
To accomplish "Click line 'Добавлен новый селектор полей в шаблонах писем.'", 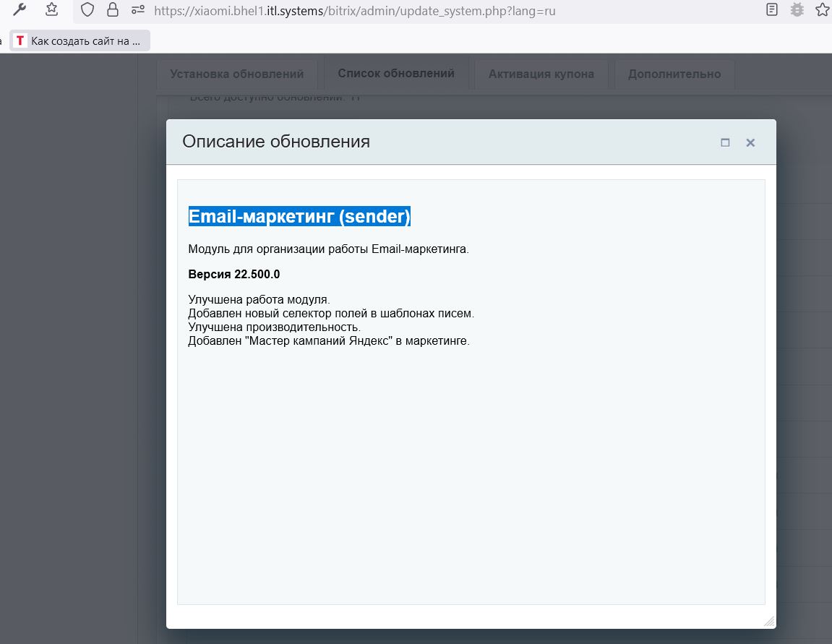I will click(x=331, y=314).
